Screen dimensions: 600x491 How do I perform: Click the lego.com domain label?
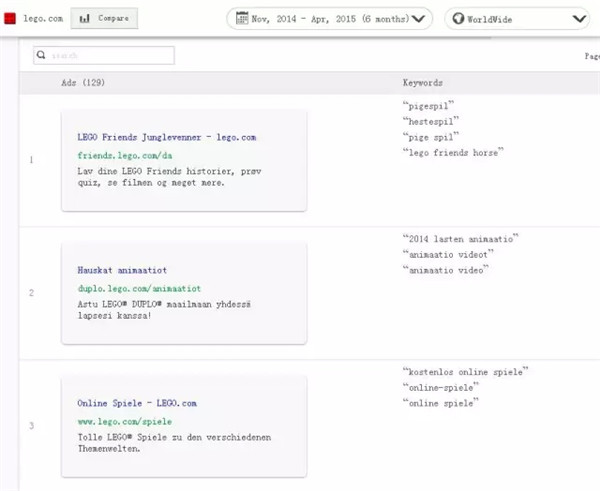click(43, 18)
